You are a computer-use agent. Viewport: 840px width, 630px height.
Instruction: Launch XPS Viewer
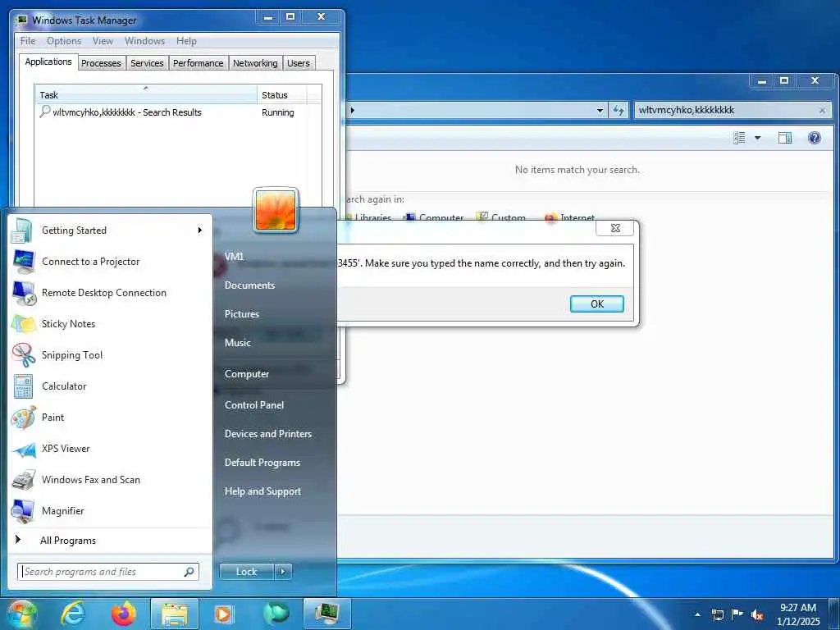click(x=110, y=449)
